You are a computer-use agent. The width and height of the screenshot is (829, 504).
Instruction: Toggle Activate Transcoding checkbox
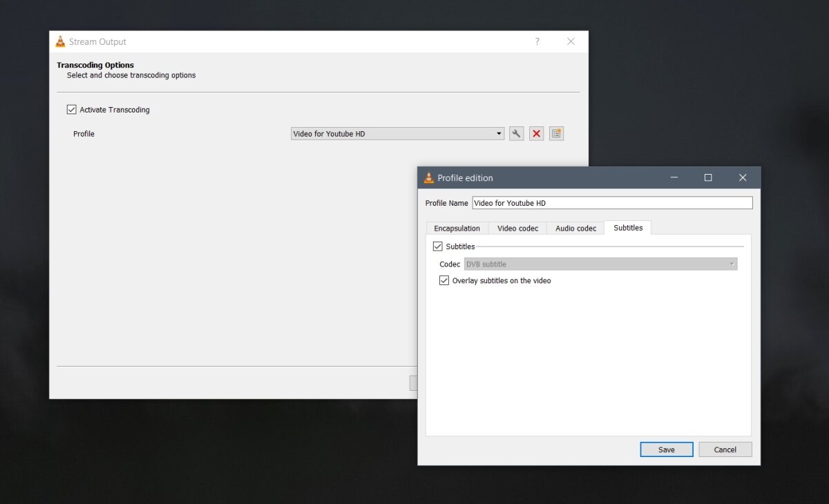point(71,109)
